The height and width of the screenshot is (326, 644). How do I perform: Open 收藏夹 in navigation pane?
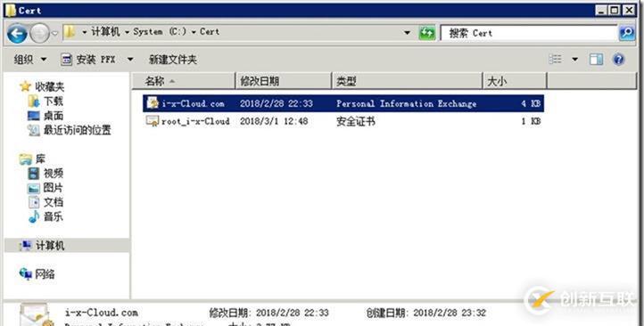49,86
